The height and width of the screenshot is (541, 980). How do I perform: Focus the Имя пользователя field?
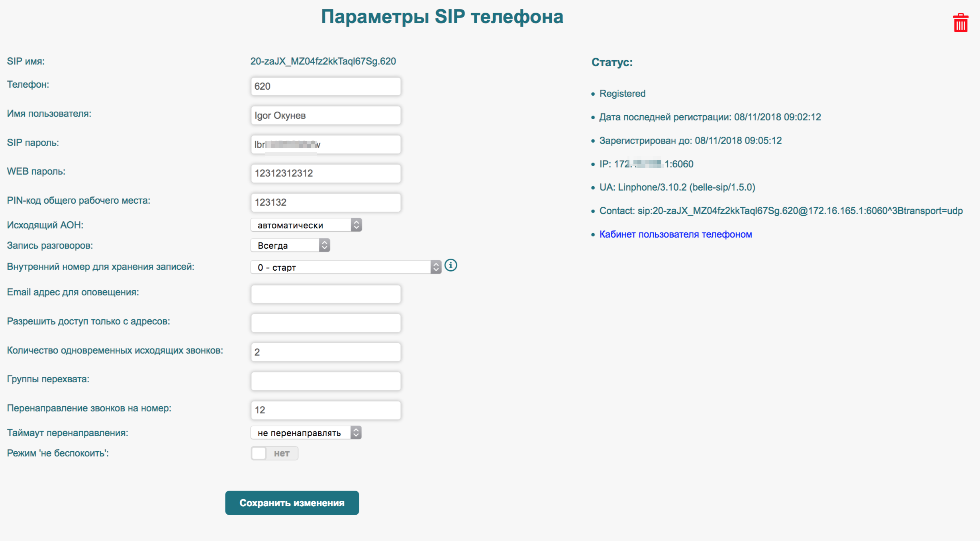pyautogui.click(x=325, y=116)
